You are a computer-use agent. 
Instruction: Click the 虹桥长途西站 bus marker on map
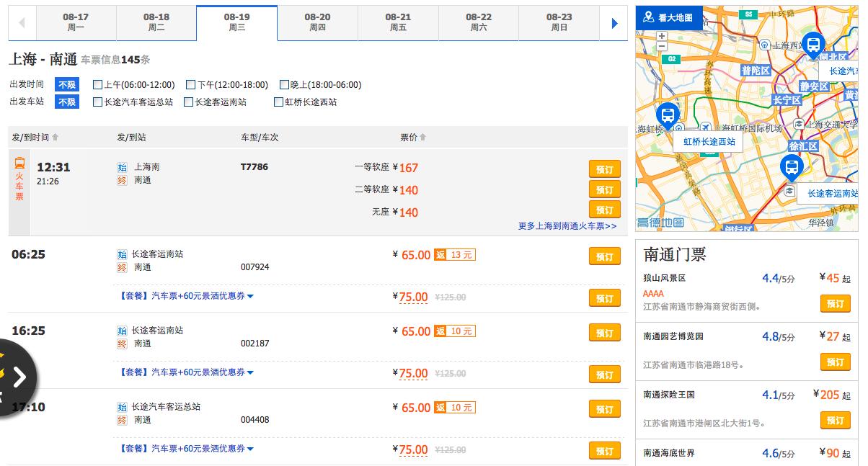668,115
